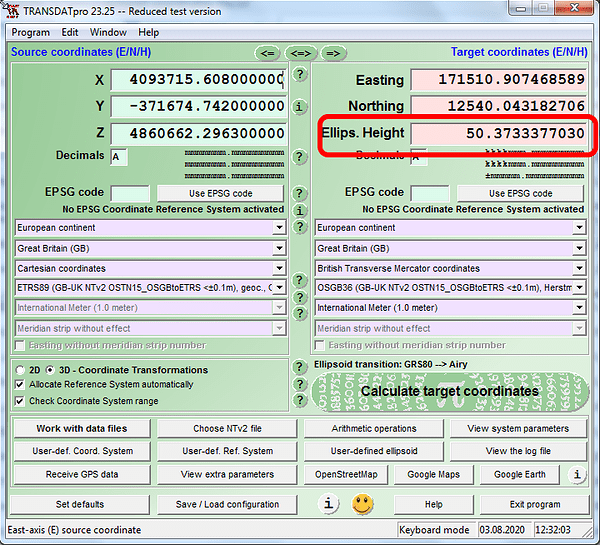Viewport: 600px width, 545px height.
Task: Click the source Decimals A field
Action: (119, 157)
